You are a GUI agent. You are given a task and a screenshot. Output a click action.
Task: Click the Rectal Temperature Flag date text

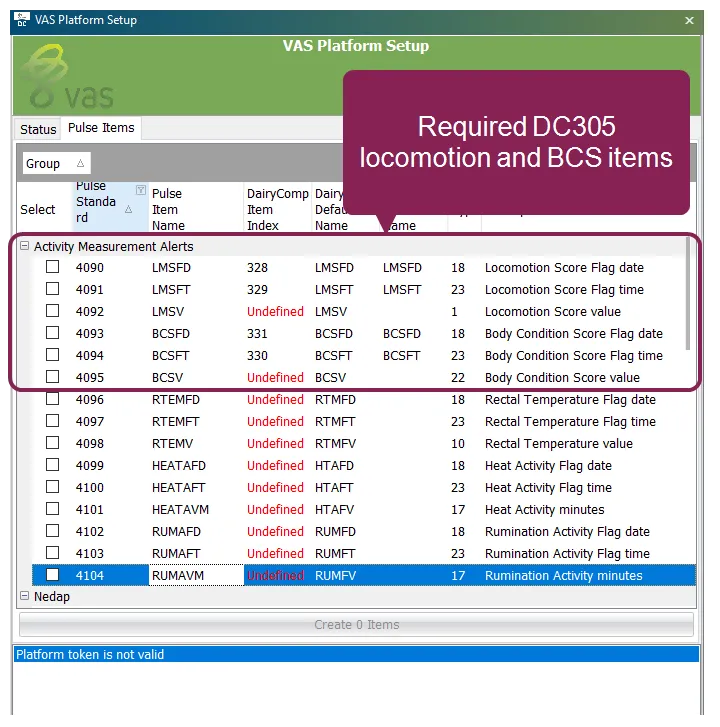point(570,400)
